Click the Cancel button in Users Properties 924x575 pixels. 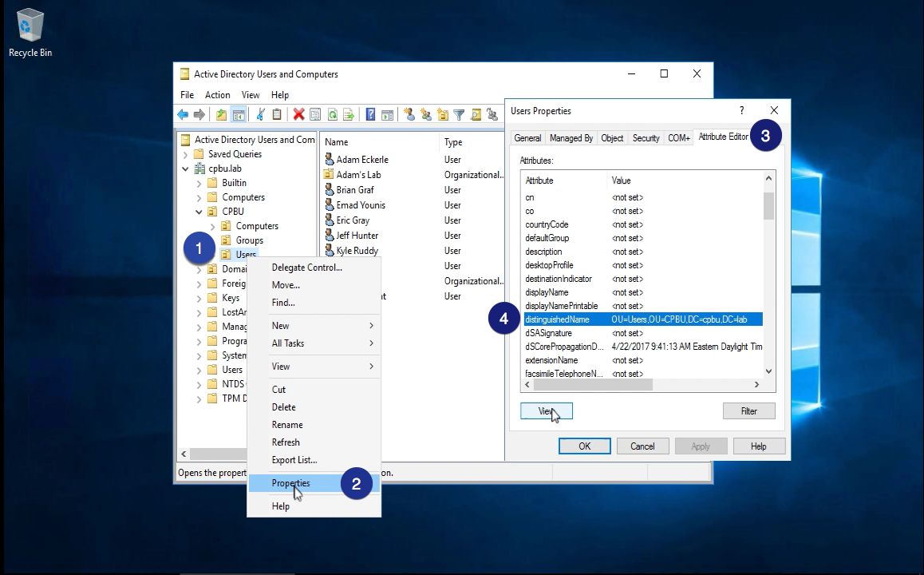(x=642, y=446)
